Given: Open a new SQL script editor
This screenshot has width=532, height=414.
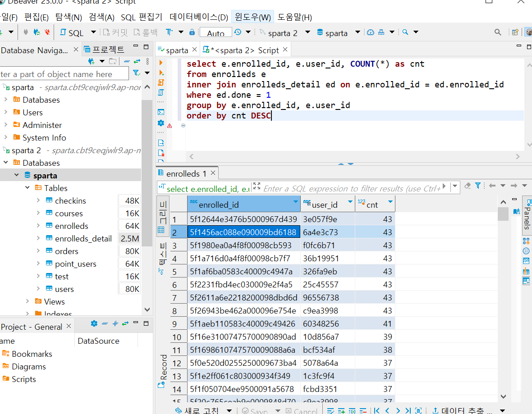Looking at the screenshot, I should pos(71,32).
